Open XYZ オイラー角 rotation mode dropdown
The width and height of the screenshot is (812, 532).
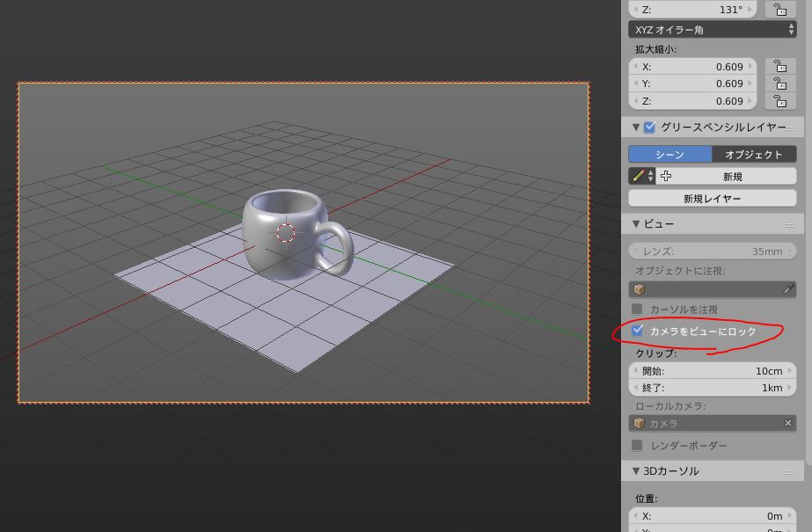point(712,30)
